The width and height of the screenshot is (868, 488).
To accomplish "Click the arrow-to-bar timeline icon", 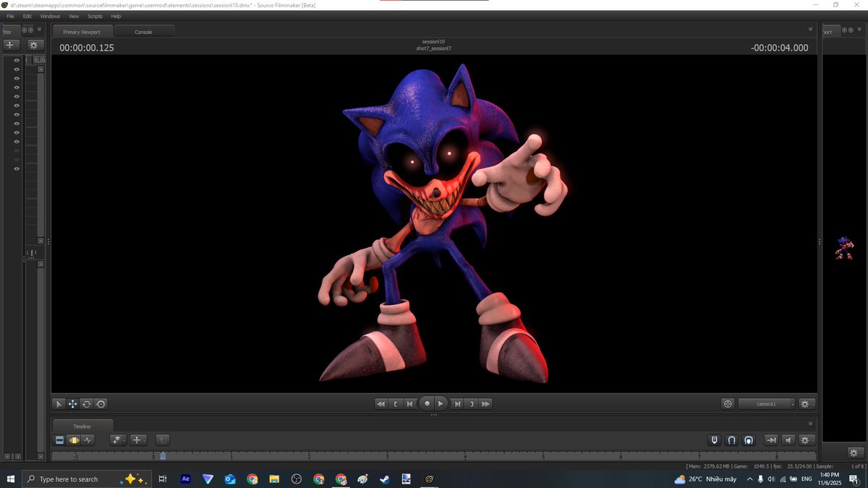I will (x=771, y=440).
